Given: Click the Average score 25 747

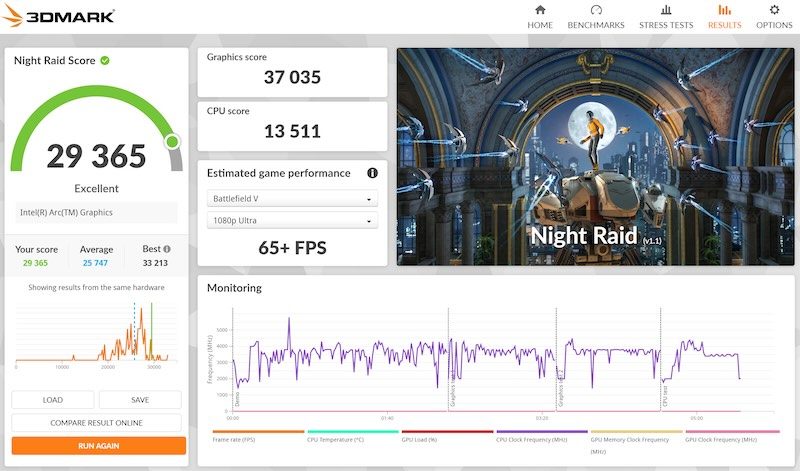Looking at the screenshot, I should (x=95, y=263).
